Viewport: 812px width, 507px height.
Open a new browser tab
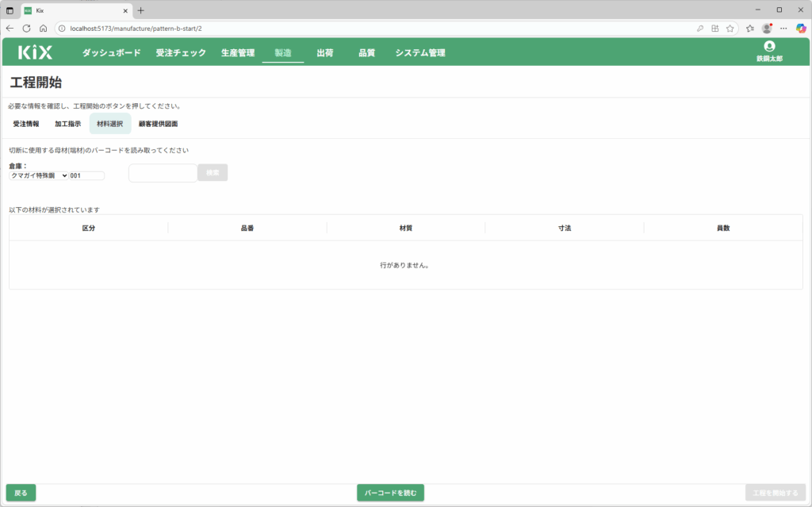[141, 10]
